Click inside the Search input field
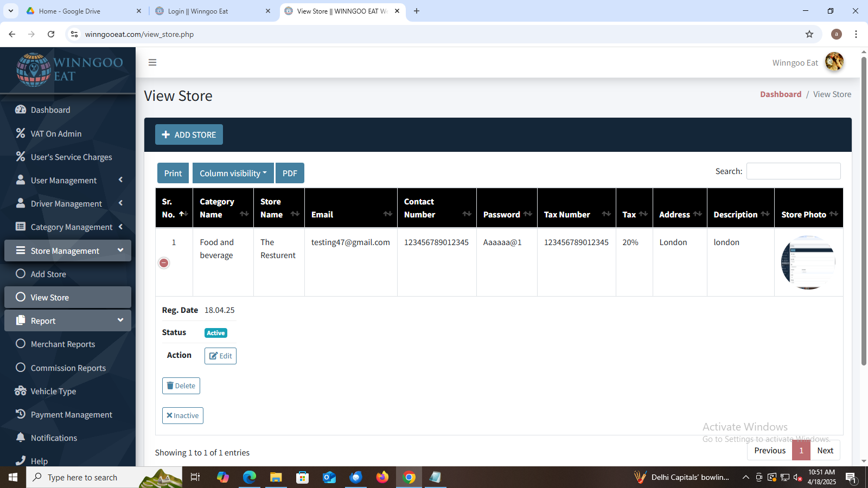 pos(793,171)
